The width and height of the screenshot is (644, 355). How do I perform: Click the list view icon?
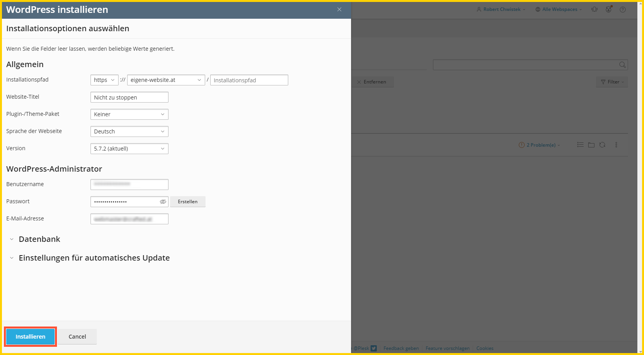[x=580, y=145]
